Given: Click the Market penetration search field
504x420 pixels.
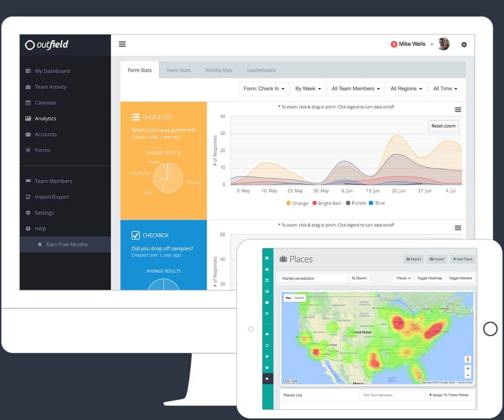Looking at the screenshot, I should tap(314, 278).
